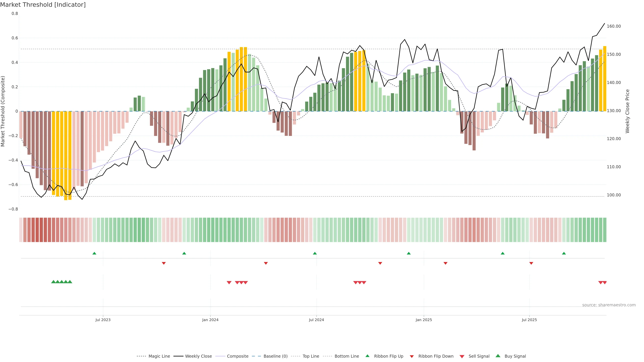
Task: Click the last ribbon flip up marker
Action: [564, 253]
